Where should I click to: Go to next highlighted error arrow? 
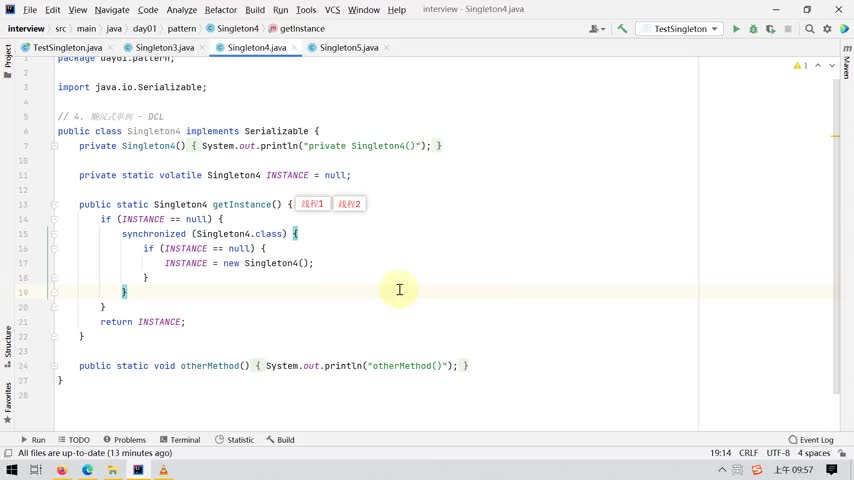832,65
